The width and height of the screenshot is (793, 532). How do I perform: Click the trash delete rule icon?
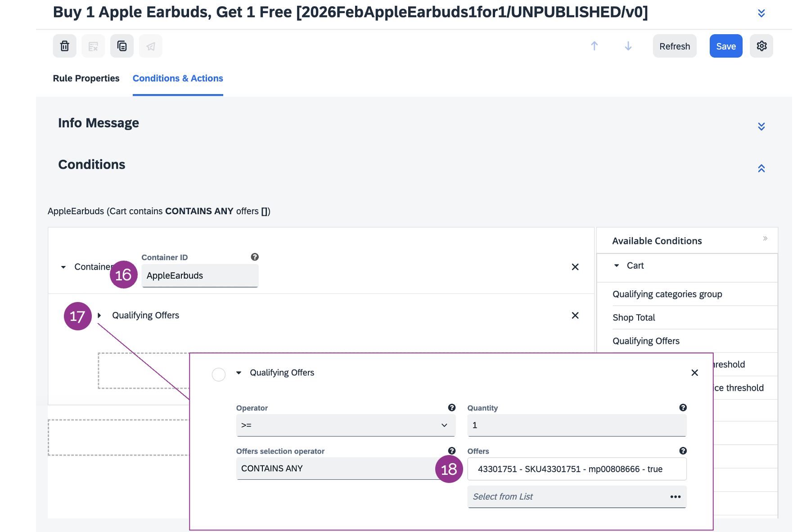coord(64,46)
